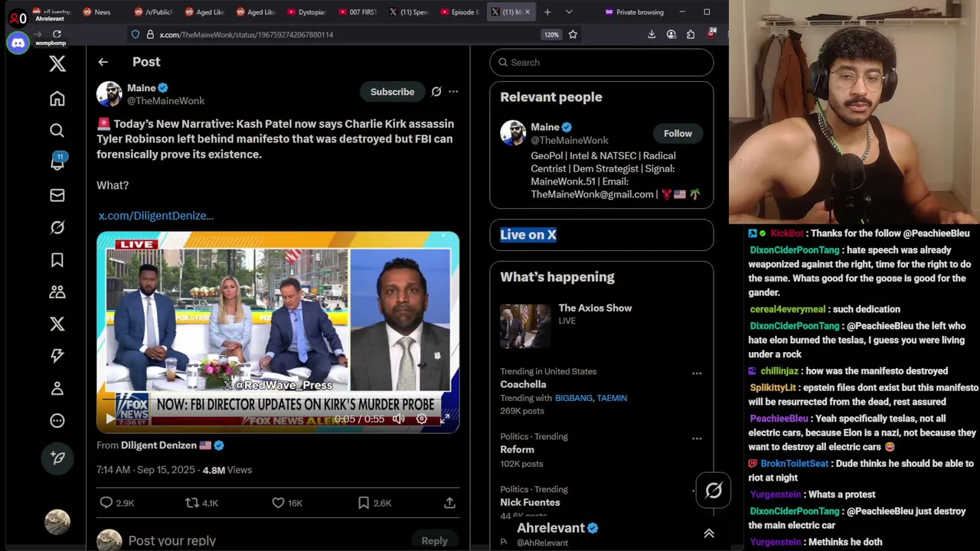Expand video to fullscreen
Screen dimensions: 980x551
point(445,419)
